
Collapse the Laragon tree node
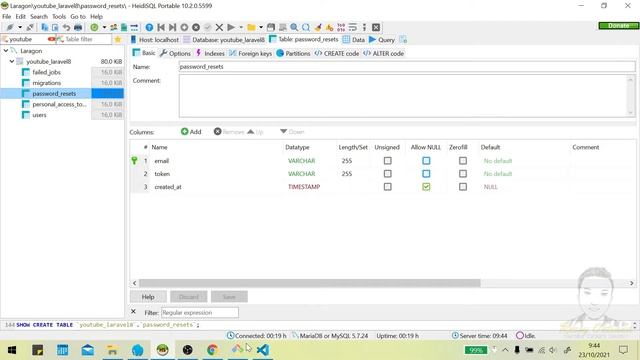click(x=6, y=51)
